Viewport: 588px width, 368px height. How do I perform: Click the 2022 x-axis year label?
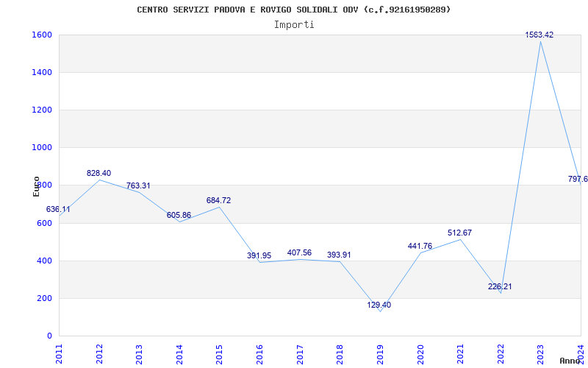click(x=501, y=354)
